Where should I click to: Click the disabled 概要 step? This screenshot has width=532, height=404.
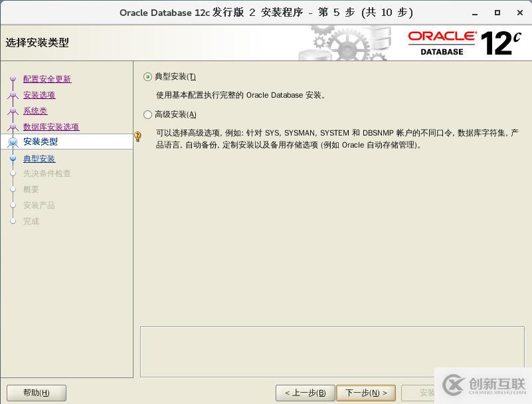click(x=31, y=189)
